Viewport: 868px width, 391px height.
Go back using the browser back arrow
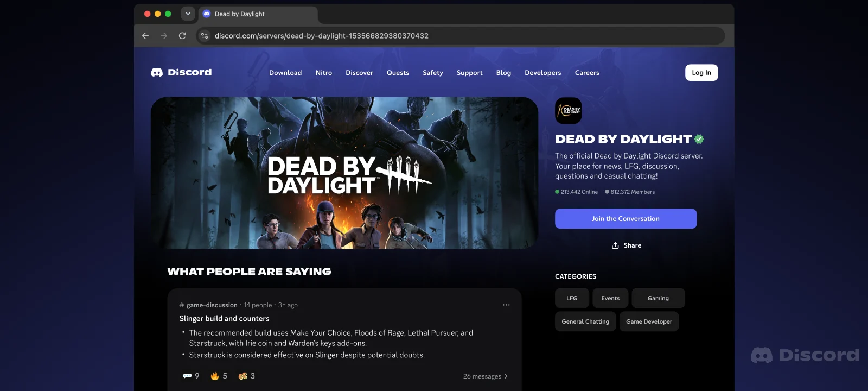(x=145, y=36)
